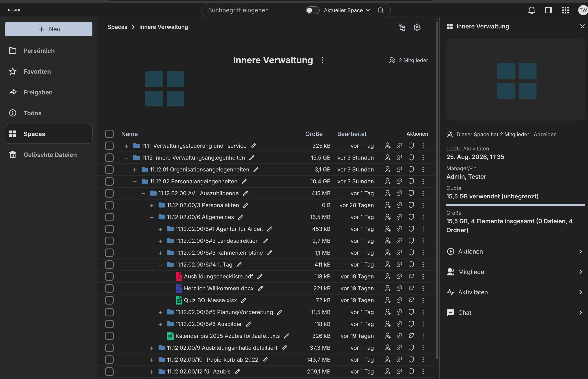
Task: Click the search magnifier icon
Action: coord(380,10)
